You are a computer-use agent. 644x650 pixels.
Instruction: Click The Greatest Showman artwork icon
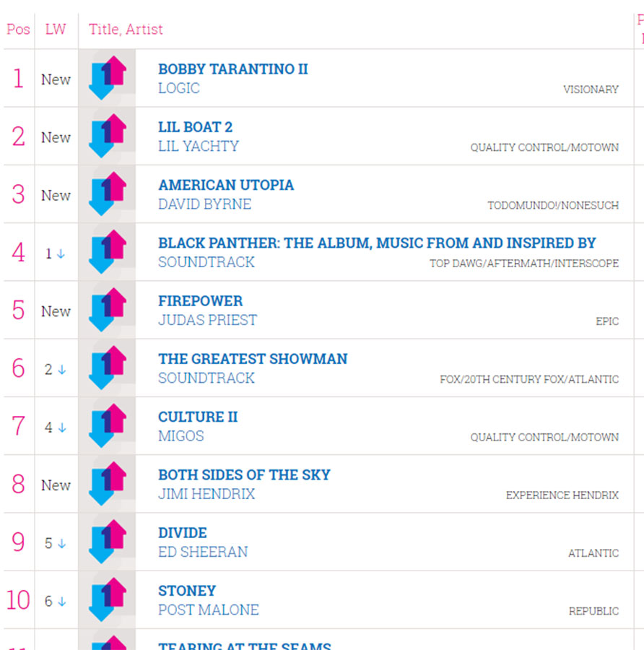click(x=107, y=368)
